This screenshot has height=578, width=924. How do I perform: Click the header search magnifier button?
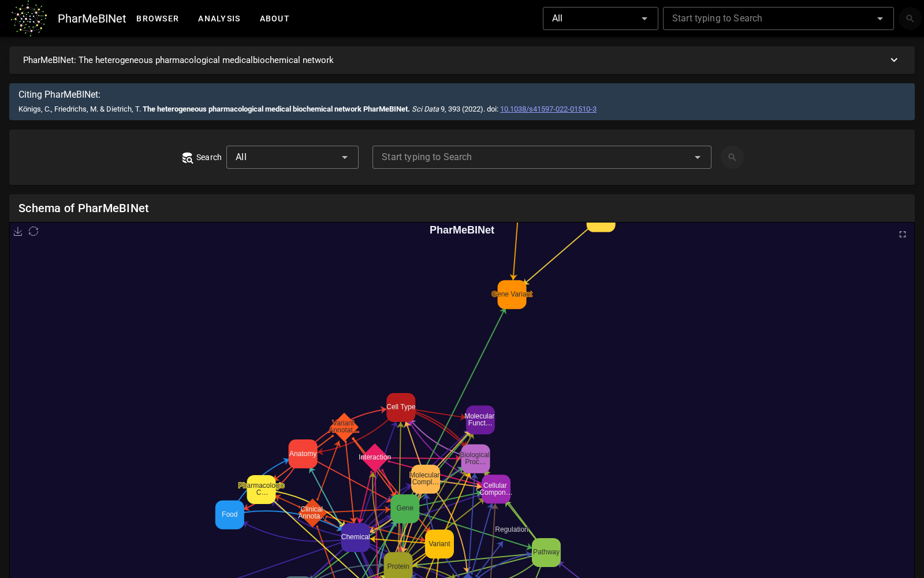coord(910,18)
